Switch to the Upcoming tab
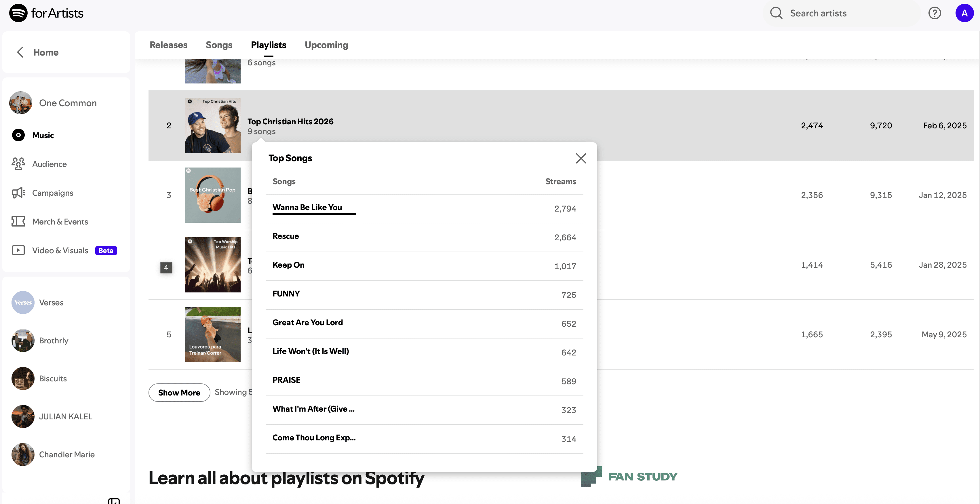The image size is (980, 504). pos(326,45)
